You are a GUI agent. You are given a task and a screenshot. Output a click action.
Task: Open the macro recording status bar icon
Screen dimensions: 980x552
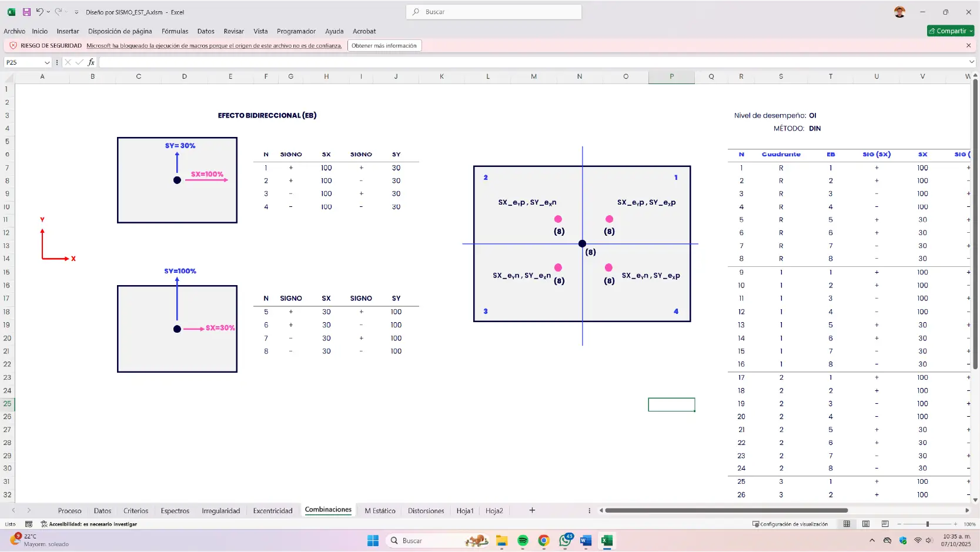(x=28, y=524)
